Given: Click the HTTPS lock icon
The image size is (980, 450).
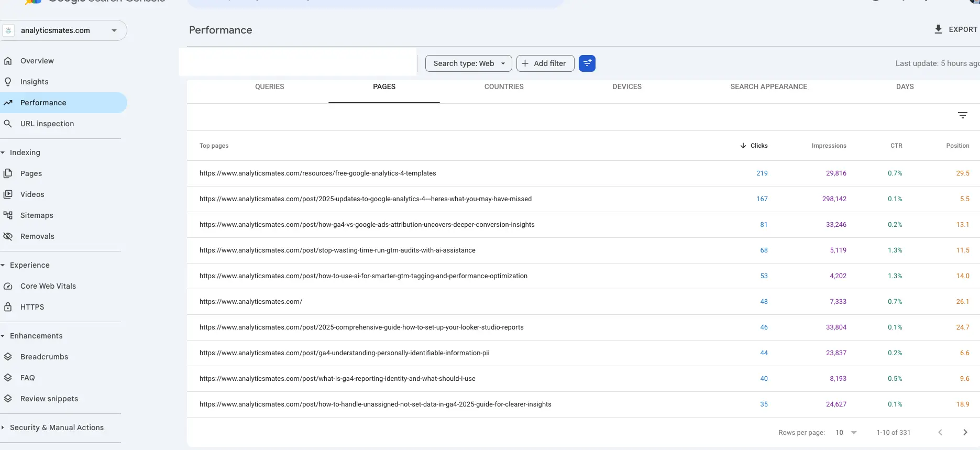Looking at the screenshot, I should [x=8, y=307].
